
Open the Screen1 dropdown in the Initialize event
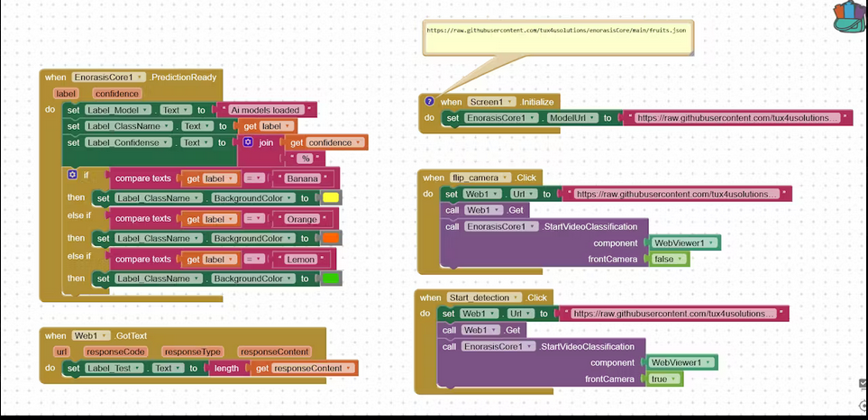coord(491,102)
